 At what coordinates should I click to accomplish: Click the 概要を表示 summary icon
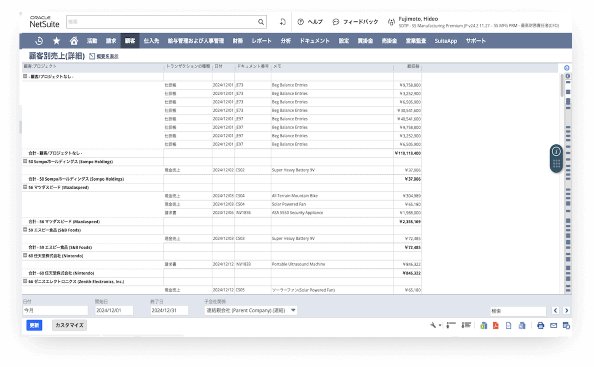[92, 56]
